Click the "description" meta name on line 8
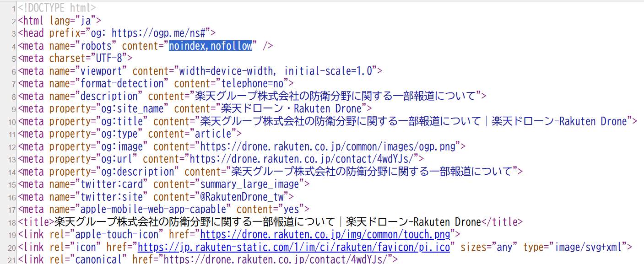Image resolution: width=644 pixels, height=264 pixels. coord(108,96)
